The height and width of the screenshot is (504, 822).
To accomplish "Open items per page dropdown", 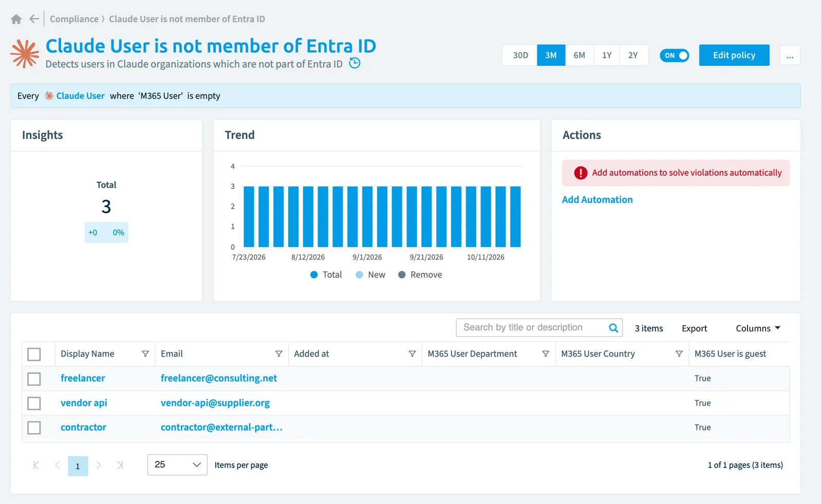I will pos(177,465).
